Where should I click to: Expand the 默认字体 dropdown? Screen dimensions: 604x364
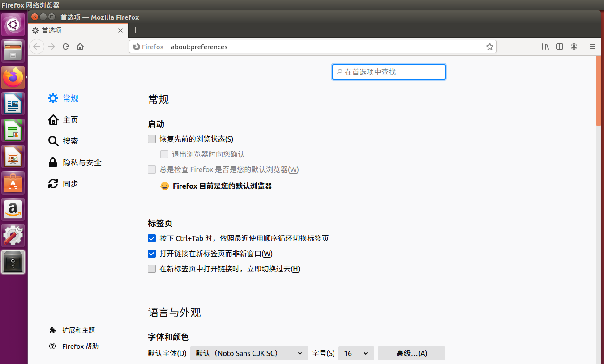point(249,353)
